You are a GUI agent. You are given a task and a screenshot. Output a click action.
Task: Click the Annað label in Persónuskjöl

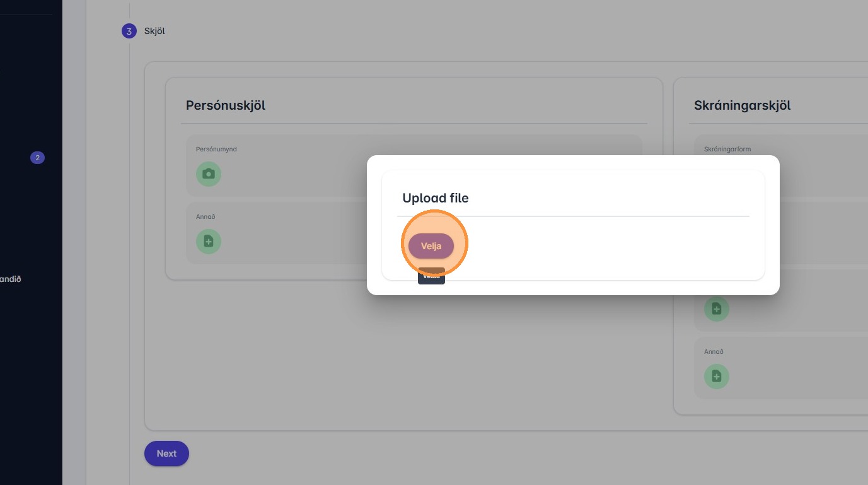pos(205,217)
